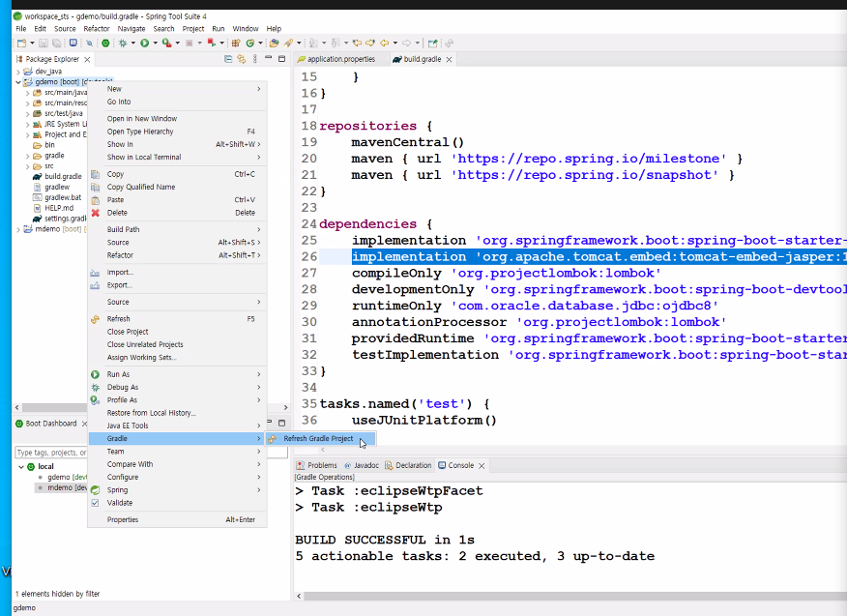Switch to the Declaration tab
Screen dimensions: 847x616
pos(408,465)
